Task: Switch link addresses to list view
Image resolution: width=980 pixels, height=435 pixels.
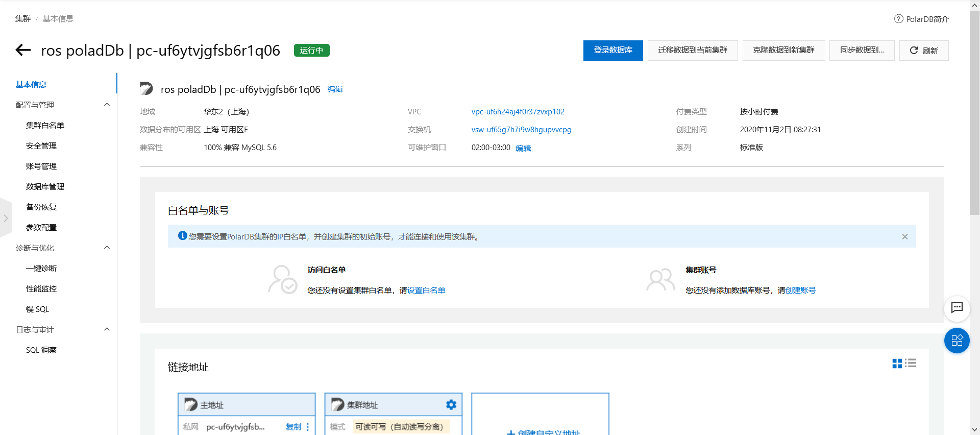Action: [x=911, y=363]
